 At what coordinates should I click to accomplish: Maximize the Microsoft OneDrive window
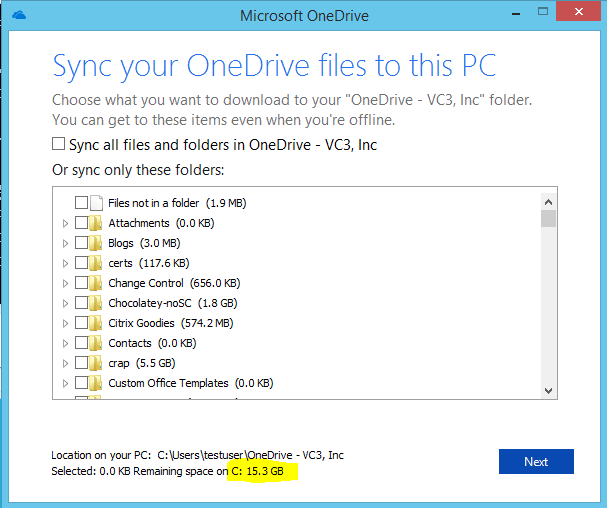click(543, 12)
